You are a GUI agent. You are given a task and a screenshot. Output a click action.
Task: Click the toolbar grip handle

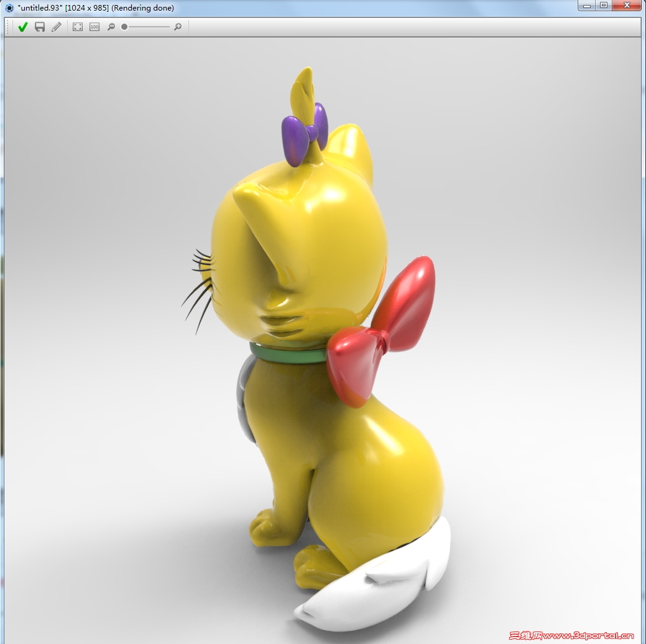(x=7, y=27)
